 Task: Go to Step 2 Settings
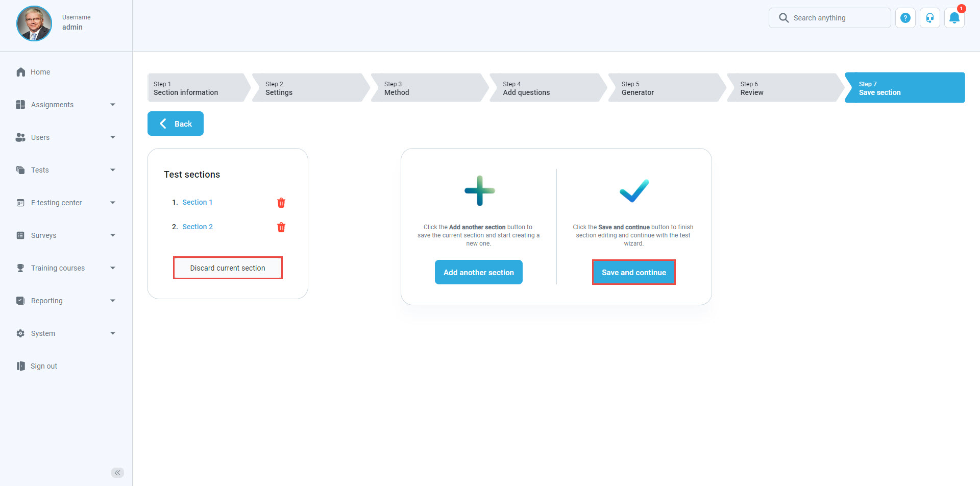pos(308,88)
